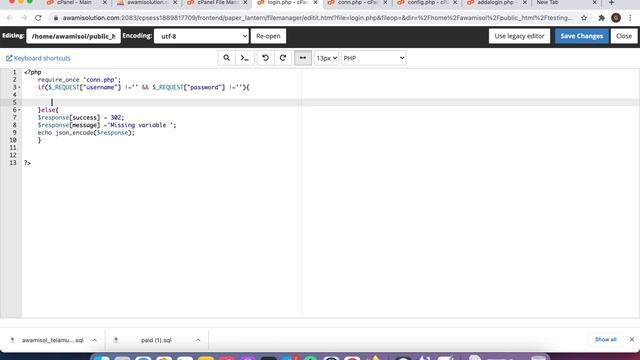Close the cPanel - Main tab
This screenshot has width=640, height=360.
104,3
